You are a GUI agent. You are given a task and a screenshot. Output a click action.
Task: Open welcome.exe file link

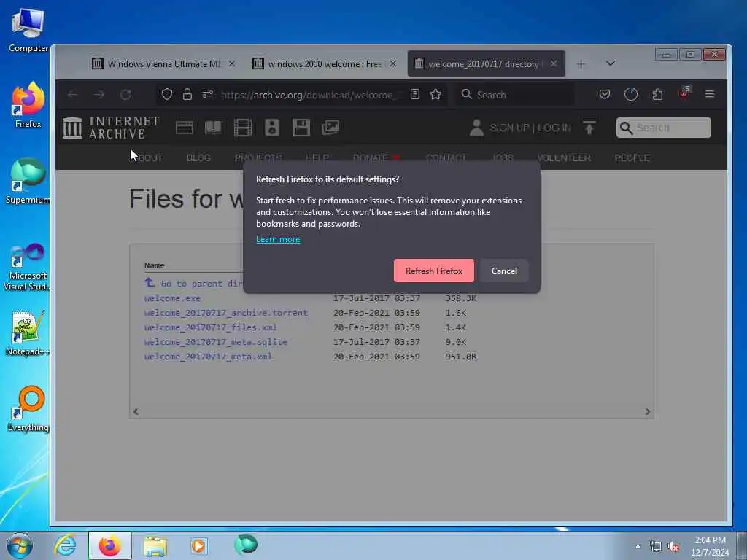172,298
